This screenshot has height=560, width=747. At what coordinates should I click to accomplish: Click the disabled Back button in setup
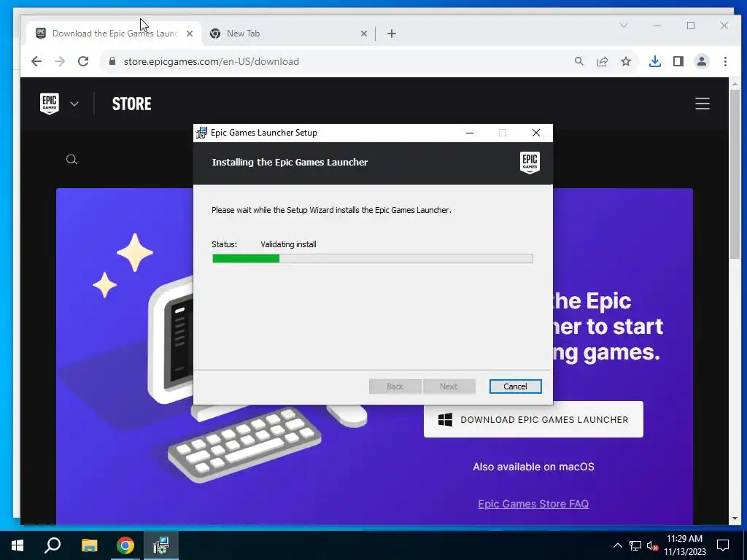tap(395, 386)
